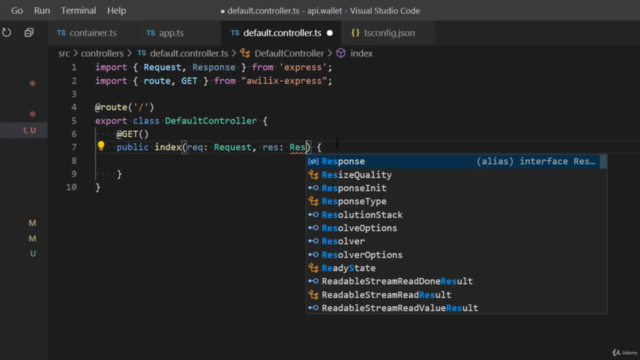Click the braces icon on tsconfig.json tab

point(356,33)
